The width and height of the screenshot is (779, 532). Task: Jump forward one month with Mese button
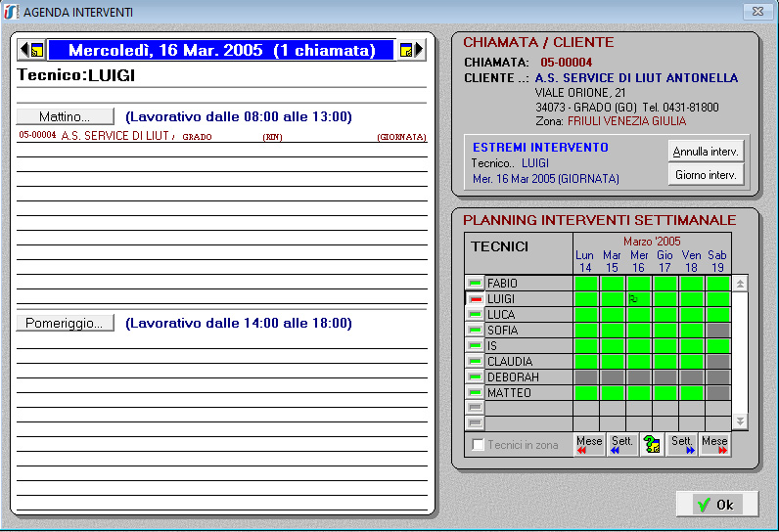tap(715, 445)
